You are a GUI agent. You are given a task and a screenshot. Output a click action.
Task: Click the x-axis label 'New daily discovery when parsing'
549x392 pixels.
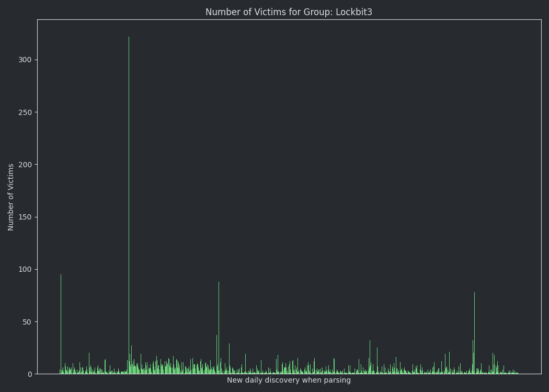click(289, 380)
